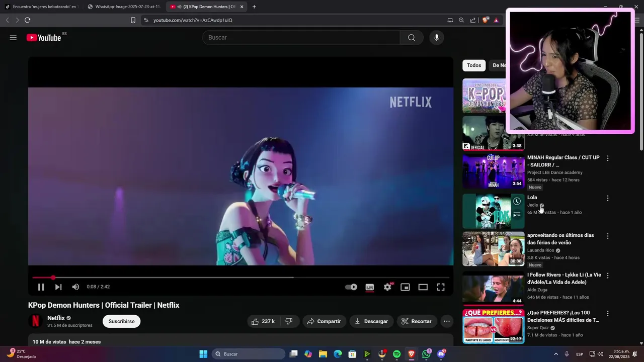
Task: Open the Compartir share dialog
Action: pos(325,321)
